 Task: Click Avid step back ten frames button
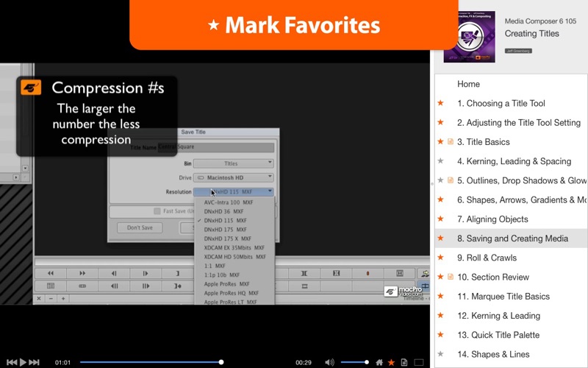[x=114, y=286]
